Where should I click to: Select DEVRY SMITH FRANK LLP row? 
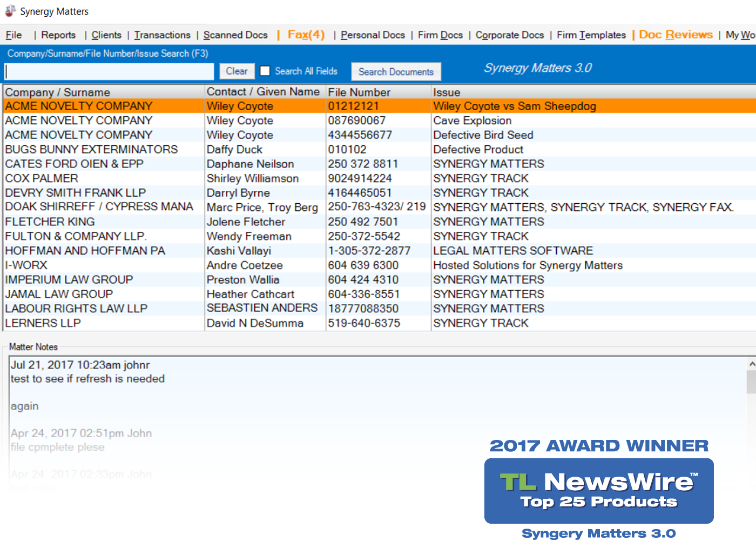[x=380, y=193]
